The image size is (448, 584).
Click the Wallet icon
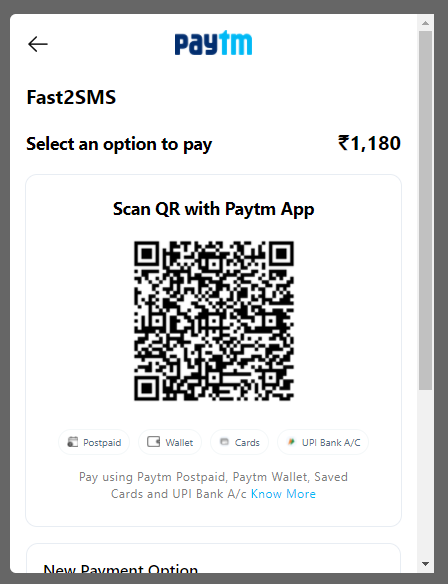153,442
